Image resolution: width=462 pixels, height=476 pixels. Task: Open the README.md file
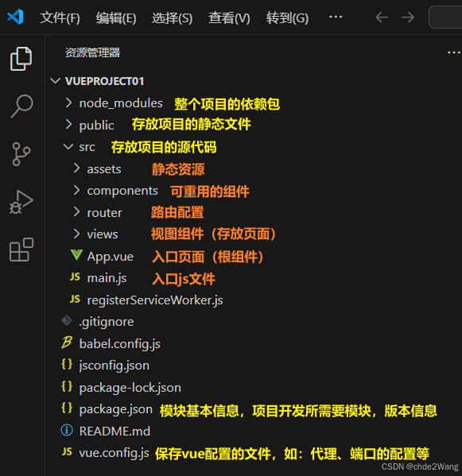[x=115, y=431]
